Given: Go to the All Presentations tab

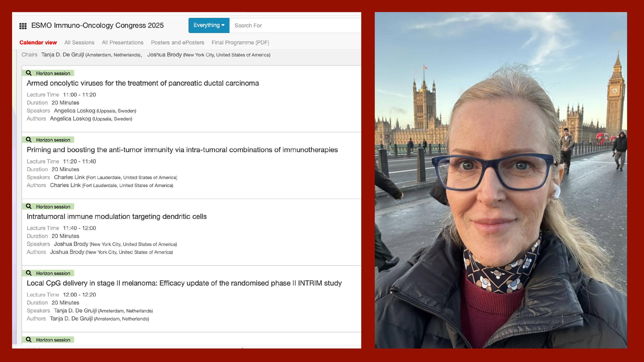Looking at the screenshot, I should pos(122,42).
